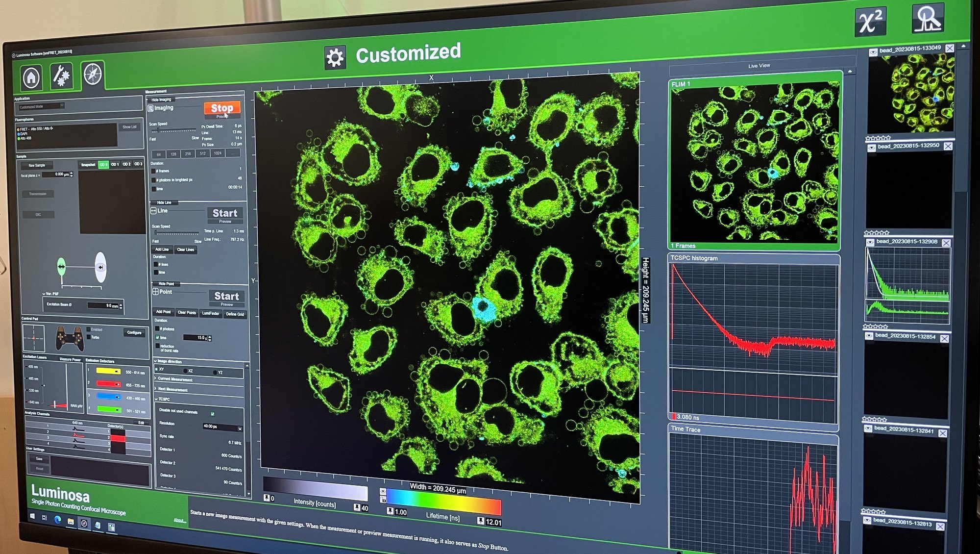Close the bead_20230815-132854 result

(944, 338)
